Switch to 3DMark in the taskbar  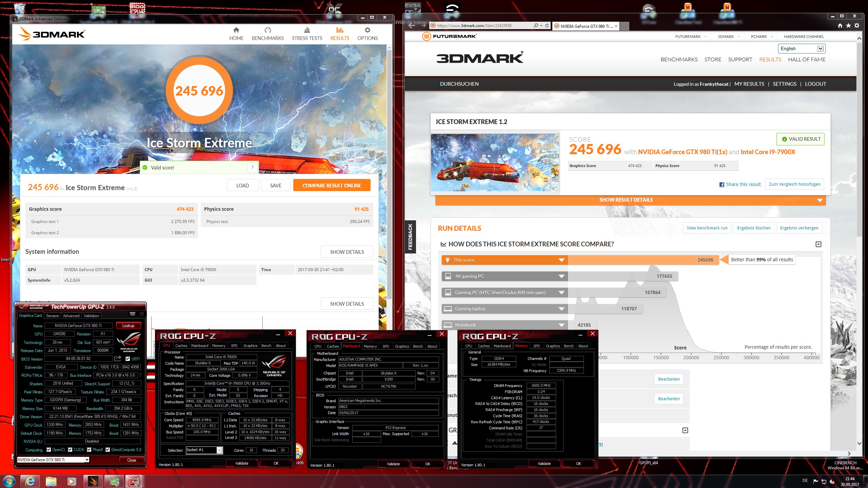point(93,481)
